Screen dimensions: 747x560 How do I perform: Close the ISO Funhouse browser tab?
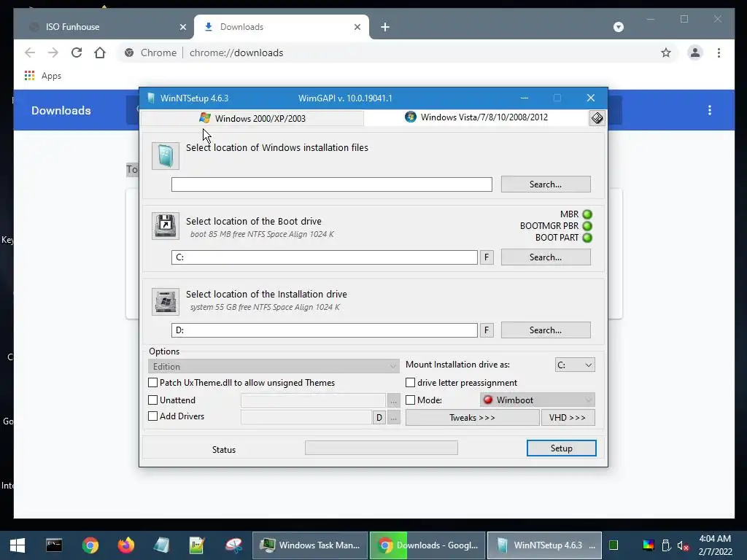pos(183,27)
